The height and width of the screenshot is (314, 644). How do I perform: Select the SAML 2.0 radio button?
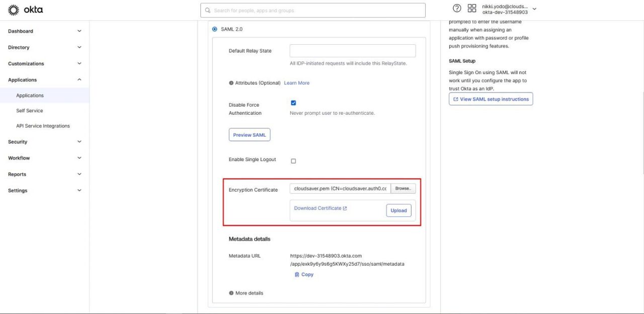tap(214, 29)
